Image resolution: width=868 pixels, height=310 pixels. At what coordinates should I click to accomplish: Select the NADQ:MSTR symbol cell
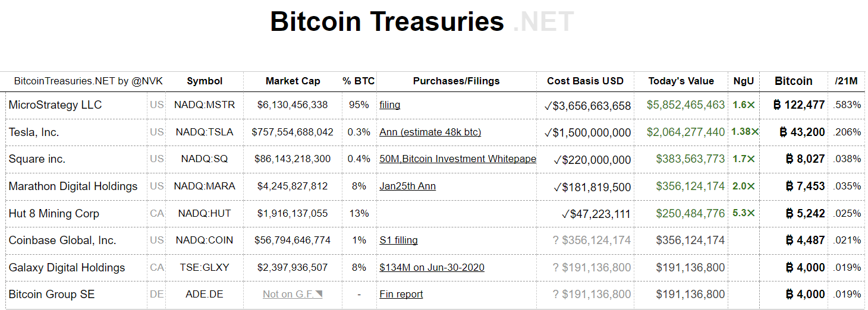(x=205, y=105)
